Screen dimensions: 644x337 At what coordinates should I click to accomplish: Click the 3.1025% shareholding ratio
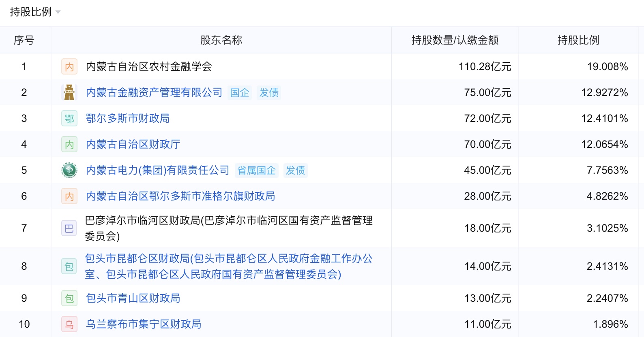608,228
